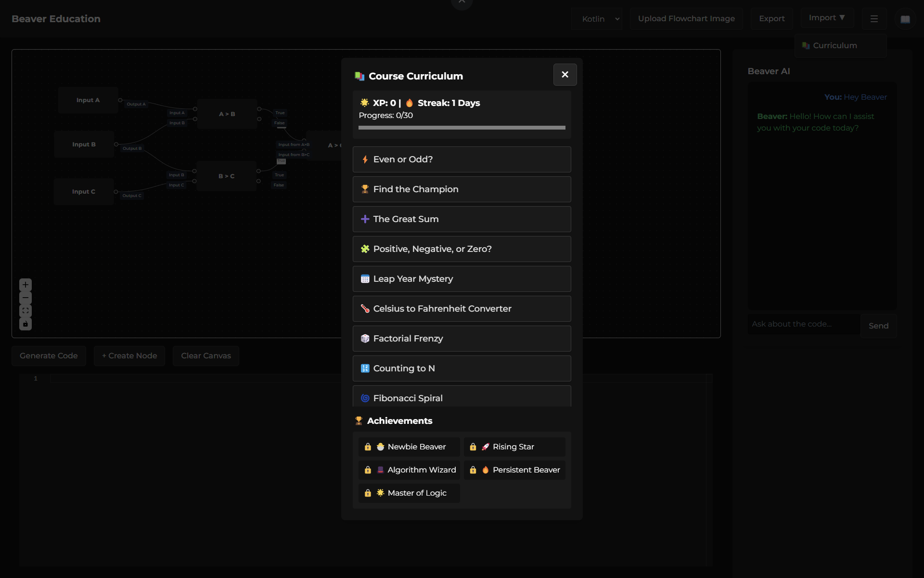Close the Course Curriculum dialog
Viewport: 924px width, 578px height.
pos(565,75)
